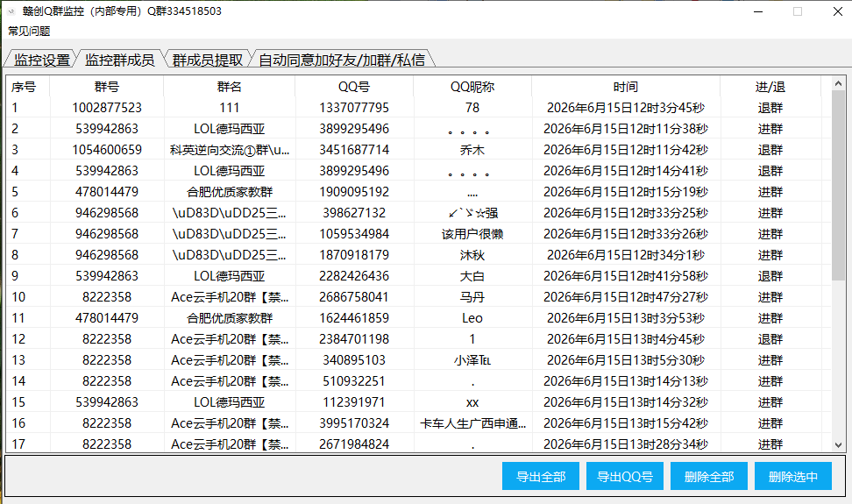Select QQ number 112391971
This screenshot has height=504, width=852.
(x=354, y=402)
